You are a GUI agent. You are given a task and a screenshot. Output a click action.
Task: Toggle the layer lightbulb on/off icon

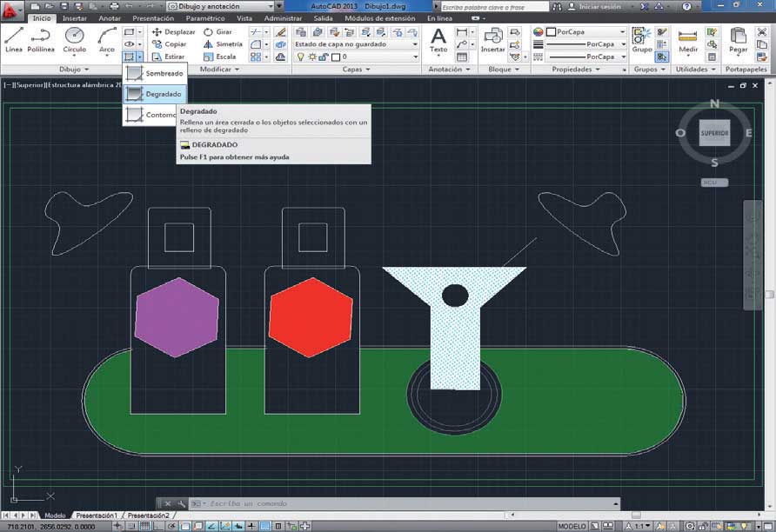tap(301, 57)
